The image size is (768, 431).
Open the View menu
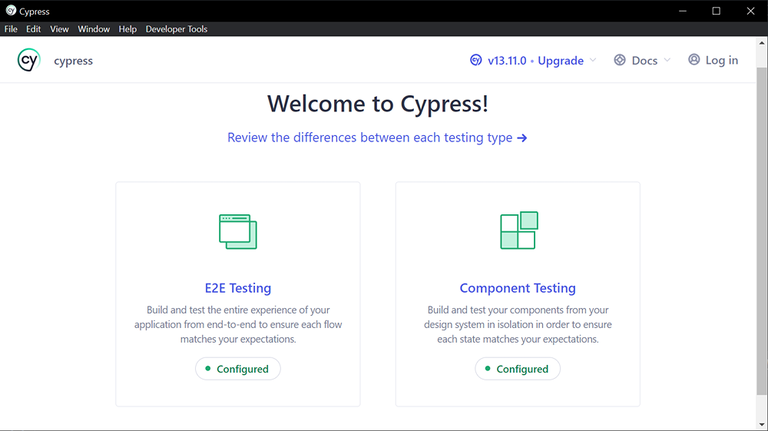click(x=59, y=29)
